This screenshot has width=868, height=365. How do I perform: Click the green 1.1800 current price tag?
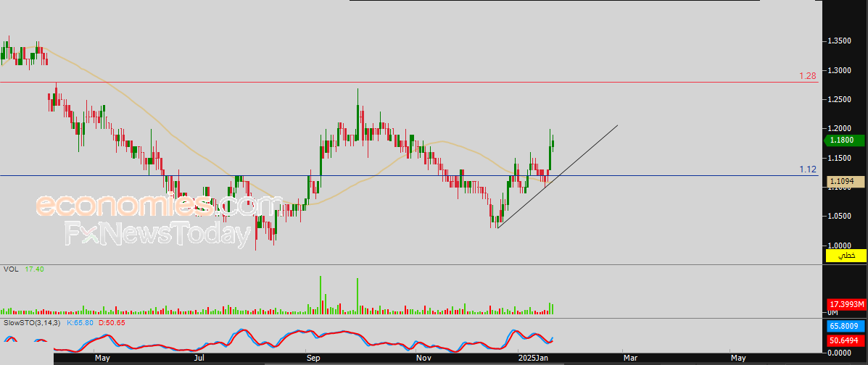pyautogui.click(x=845, y=140)
